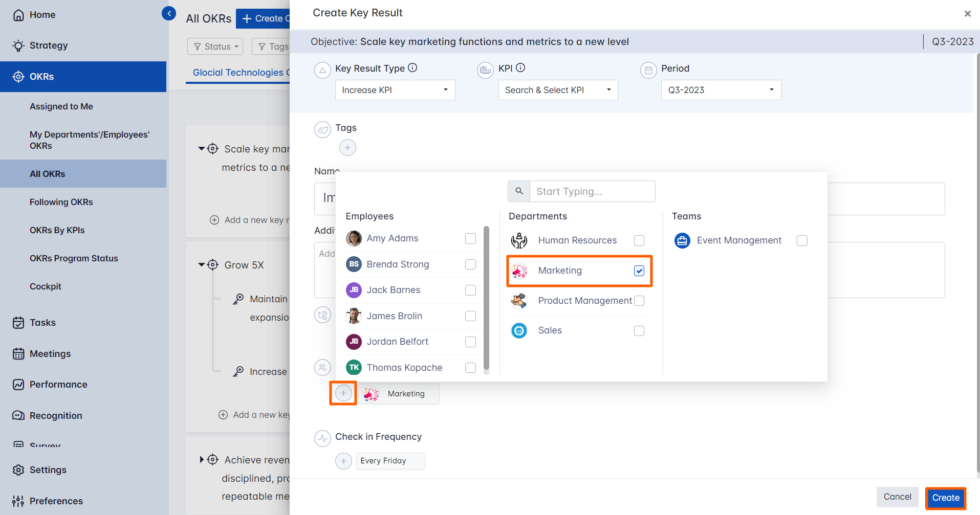The image size is (980, 515).
Task: Check the Amy Adams checkbox
Action: tap(470, 239)
